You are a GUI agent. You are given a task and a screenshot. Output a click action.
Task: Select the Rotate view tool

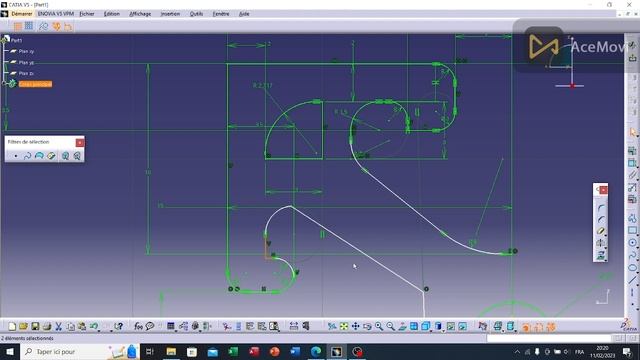pos(367,326)
